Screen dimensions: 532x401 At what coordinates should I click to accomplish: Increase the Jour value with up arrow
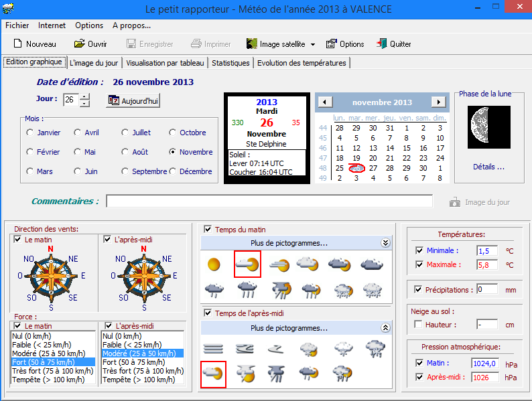85,96
